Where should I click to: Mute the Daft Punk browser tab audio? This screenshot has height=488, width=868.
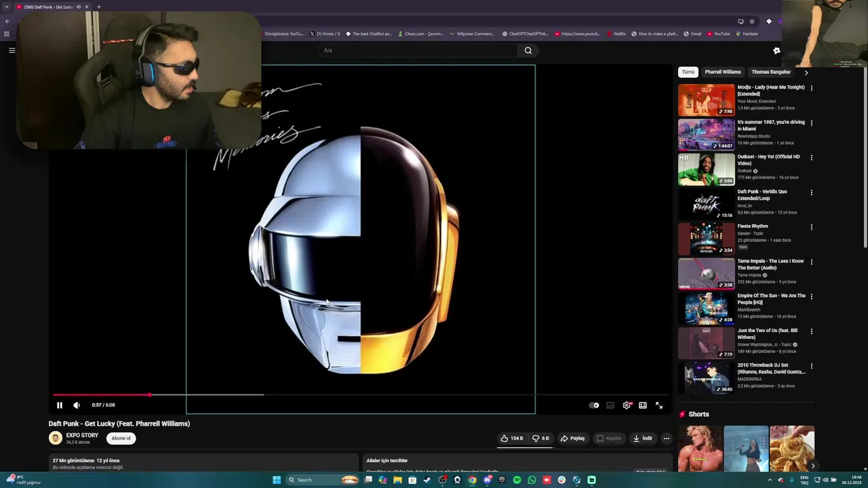coord(79,7)
